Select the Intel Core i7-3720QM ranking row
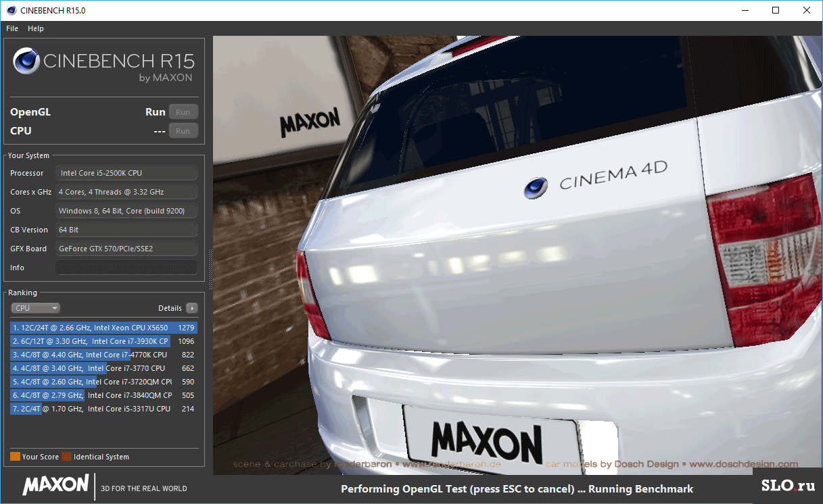Screen dimensions: 823x504 103,382
